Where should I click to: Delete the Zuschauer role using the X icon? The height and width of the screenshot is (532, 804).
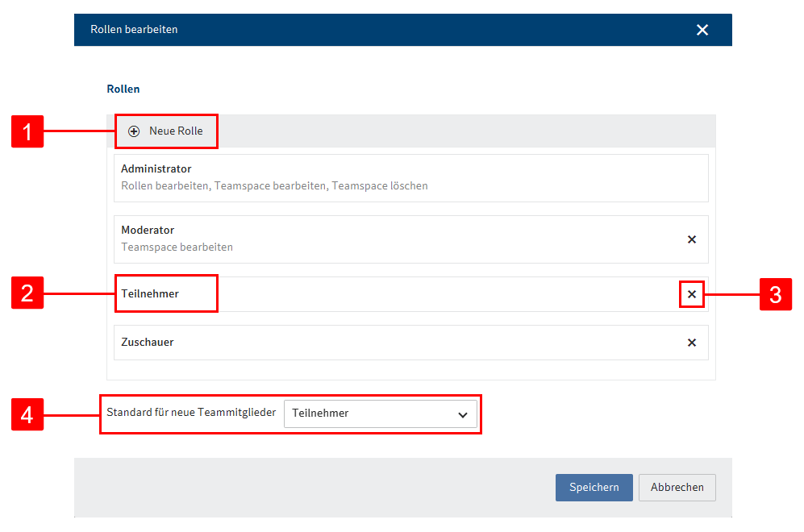[x=691, y=343]
